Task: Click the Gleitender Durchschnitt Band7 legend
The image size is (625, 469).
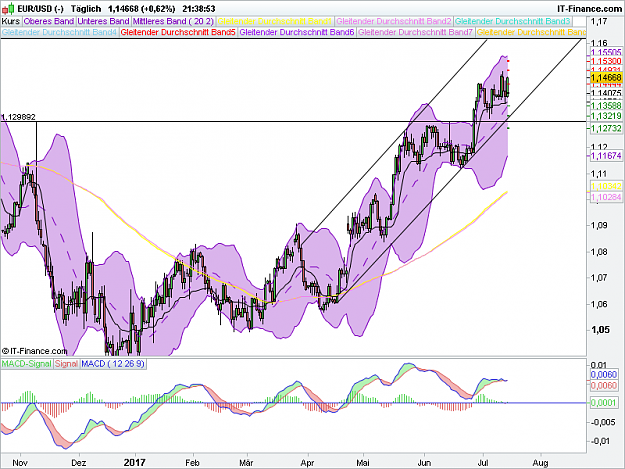Action: 416,32
